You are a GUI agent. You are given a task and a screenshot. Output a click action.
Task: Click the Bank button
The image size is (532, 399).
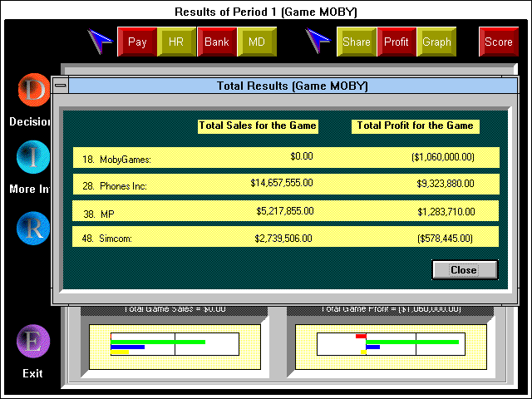(x=217, y=42)
